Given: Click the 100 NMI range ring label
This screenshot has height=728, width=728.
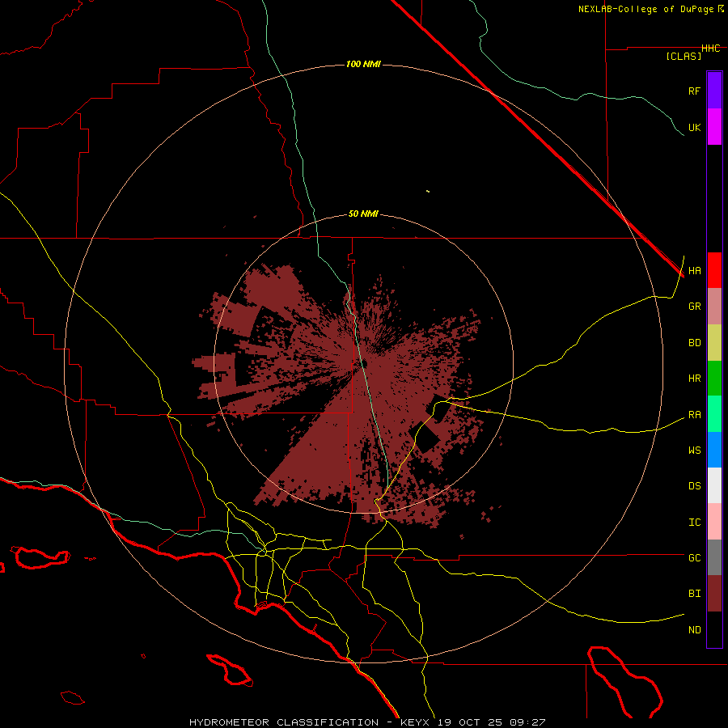Looking at the screenshot, I should coord(363,64).
